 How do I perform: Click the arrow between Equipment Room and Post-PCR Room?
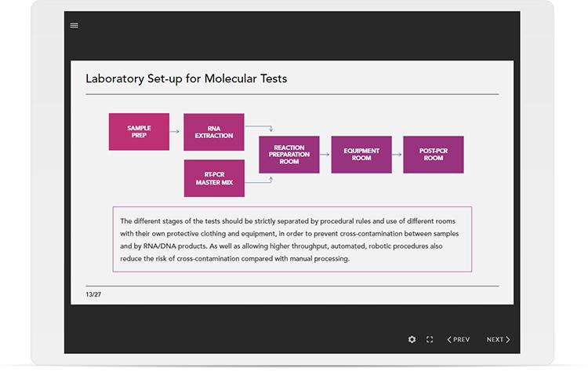[397, 155]
